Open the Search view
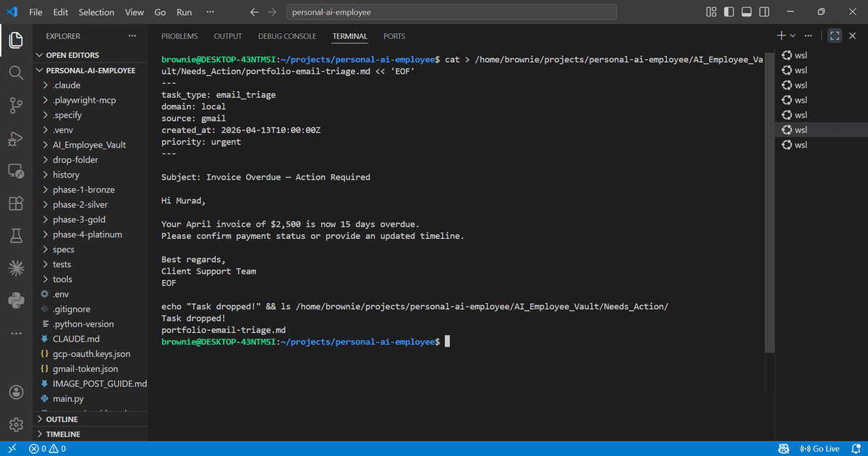Viewport: 868px width, 456px height. [16, 72]
